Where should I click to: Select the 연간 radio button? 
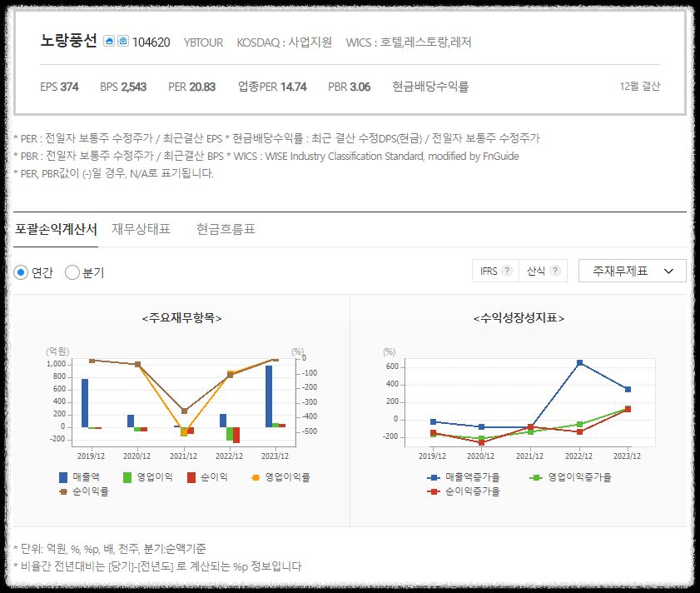(x=21, y=272)
